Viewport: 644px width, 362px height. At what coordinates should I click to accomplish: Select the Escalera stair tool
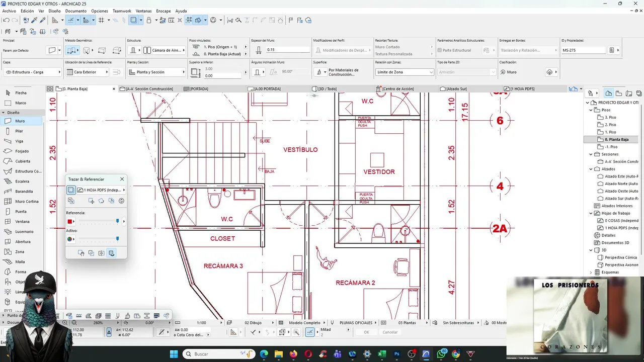22,182
